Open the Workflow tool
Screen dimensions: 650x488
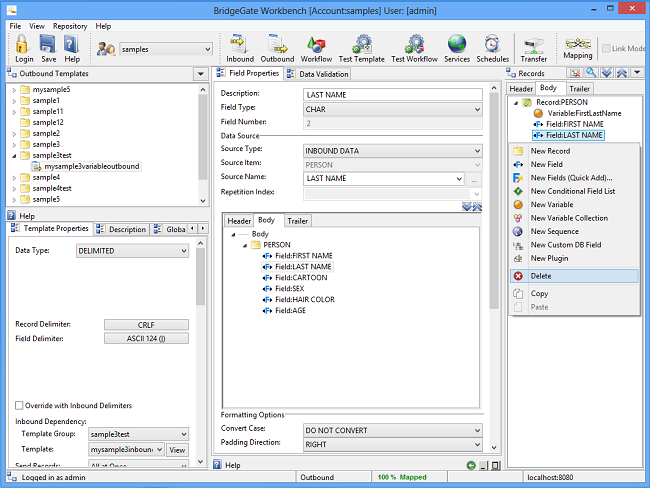click(x=316, y=49)
